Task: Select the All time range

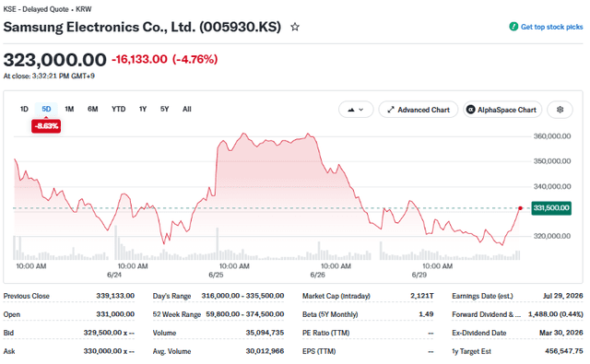Action: pyautogui.click(x=186, y=109)
